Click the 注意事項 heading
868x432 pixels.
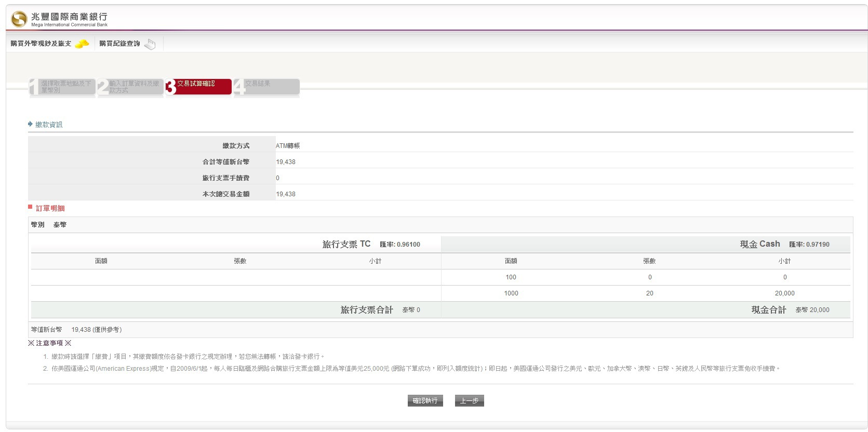[x=49, y=343]
